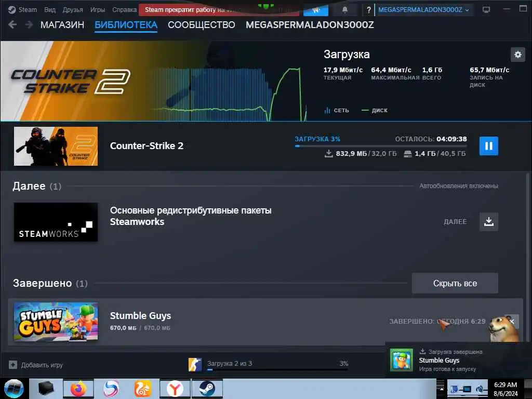Click Автообновления включены text
The width and height of the screenshot is (532, 399).
point(458,186)
